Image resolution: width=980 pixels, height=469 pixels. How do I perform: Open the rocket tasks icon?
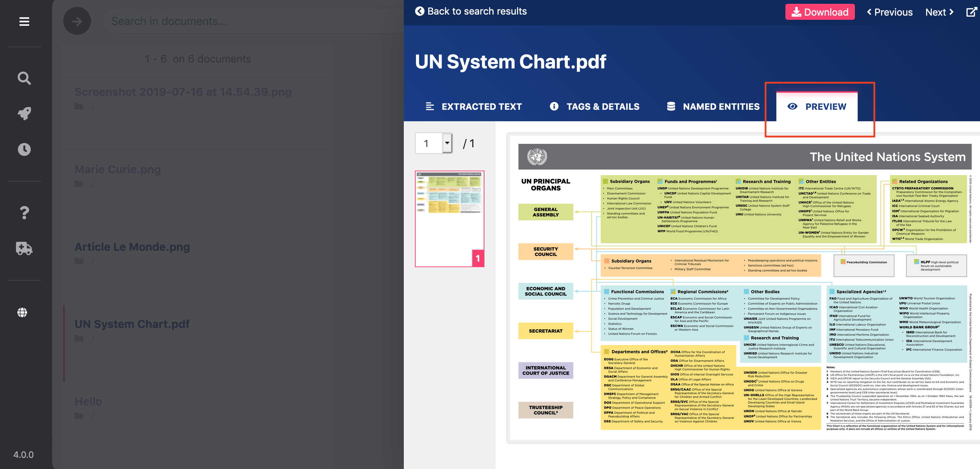[x=24, y=113]
